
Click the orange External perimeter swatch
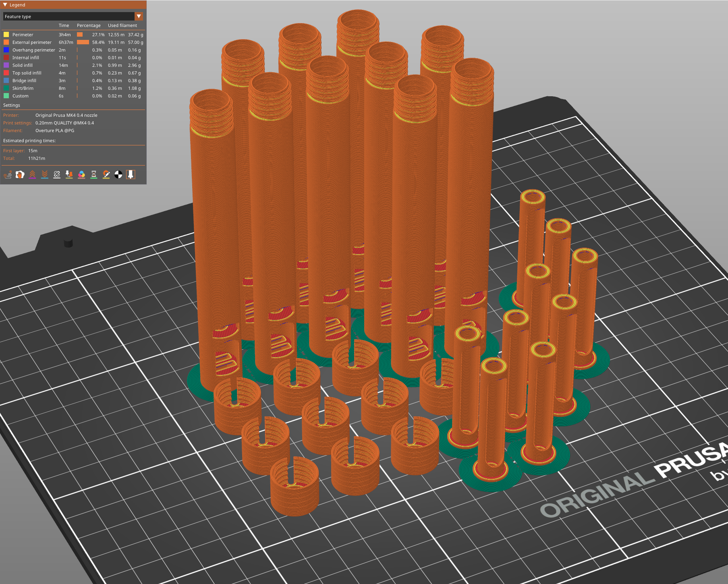coord(6,42)
